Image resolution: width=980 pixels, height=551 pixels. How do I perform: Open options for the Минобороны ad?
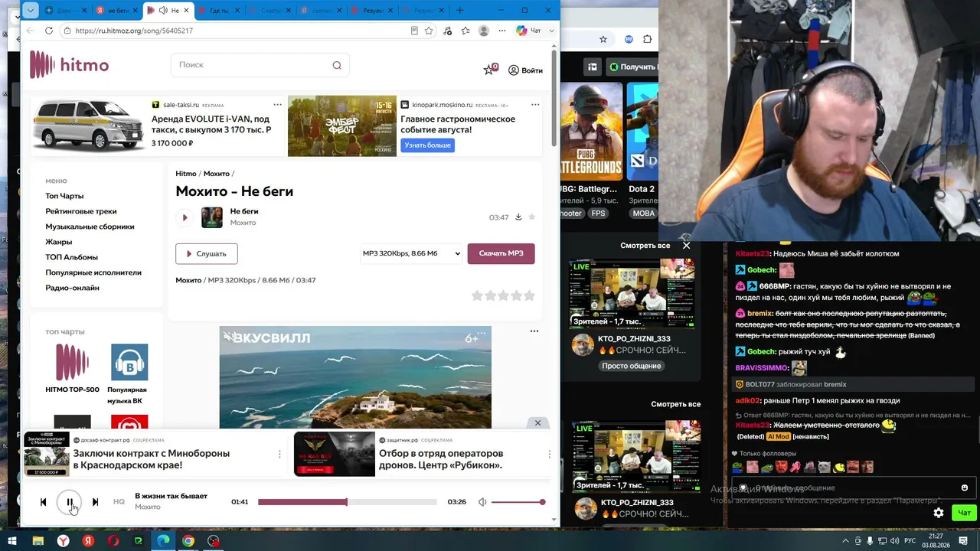point(279,454)
